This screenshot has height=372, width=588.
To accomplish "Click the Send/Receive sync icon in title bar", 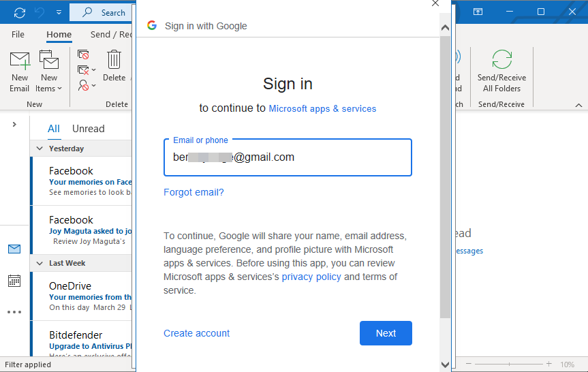I will pyautogui.click(x=20, y=13).
